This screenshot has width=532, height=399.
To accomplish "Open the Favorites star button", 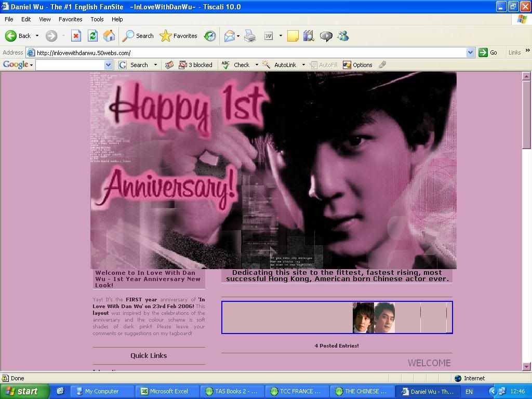I will pyautogui.click(x=179, y=36).
